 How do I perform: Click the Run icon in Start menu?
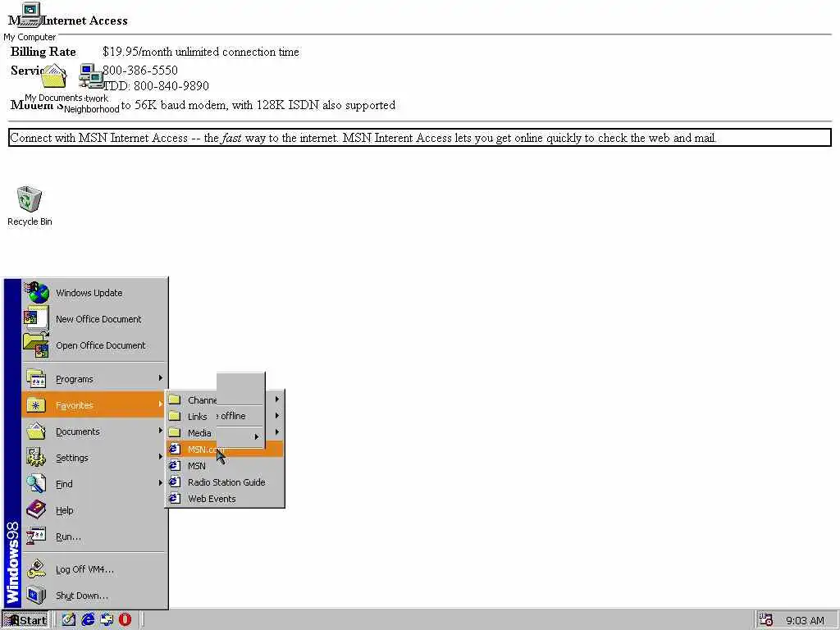36,536
